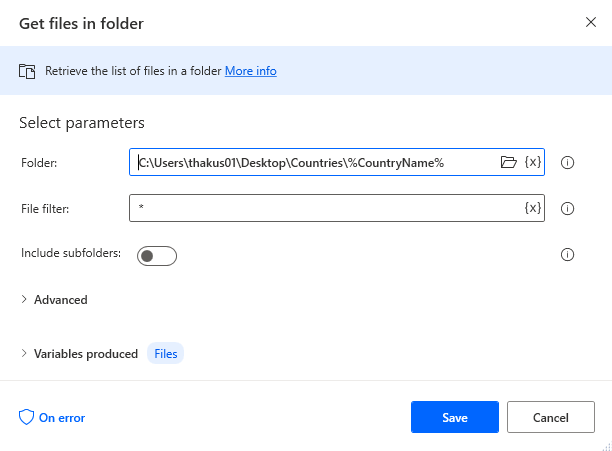This screenshot has height=451, width=612.
Task: Insert a variable into the File filter field
Action: click(533, 208)
